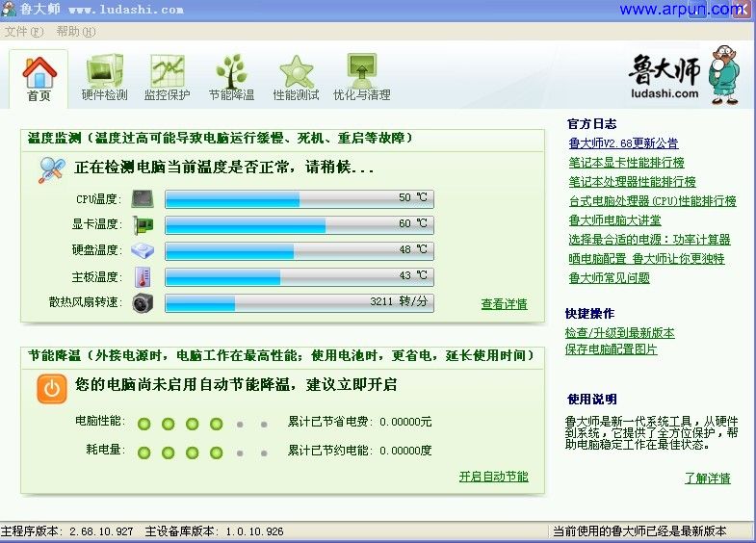
Task: Click the 硬盘温度 48℃ progress bar
Action: [x=300, y=250]
